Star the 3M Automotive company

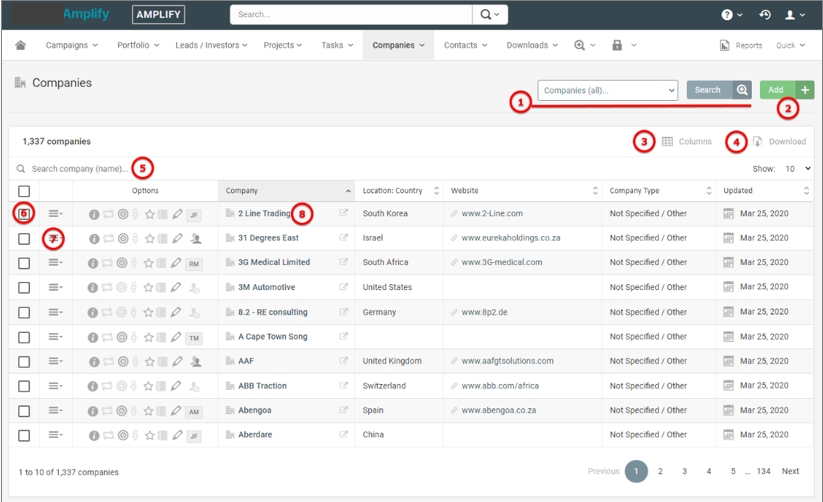[x=149, y=287]
